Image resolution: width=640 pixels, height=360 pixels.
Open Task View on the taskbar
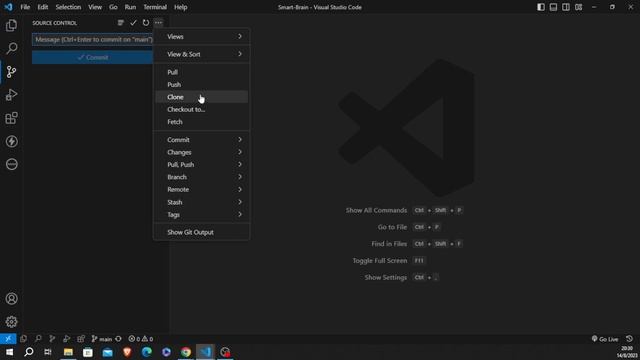click(x=48, y=352)
